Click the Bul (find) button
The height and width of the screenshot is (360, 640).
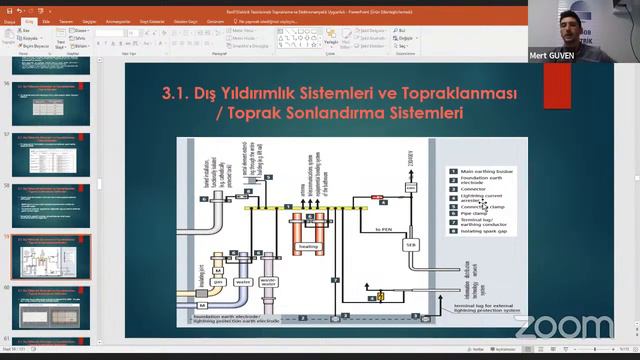coord(399,31)
